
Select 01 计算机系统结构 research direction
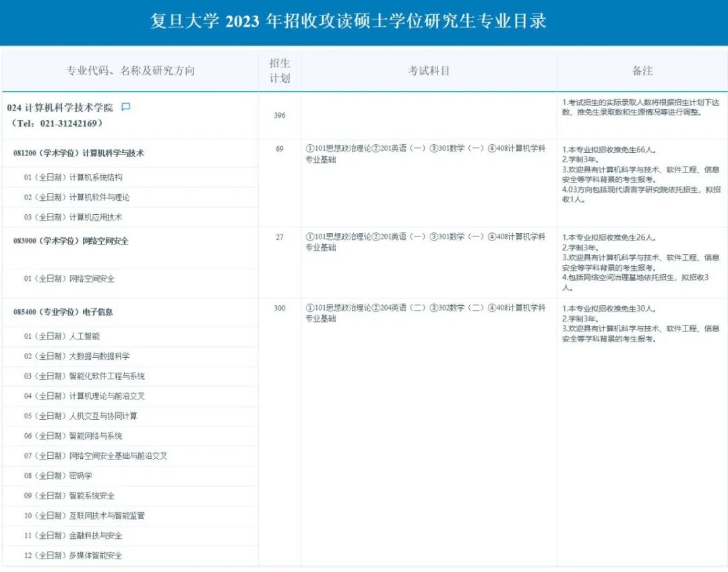click(x=73, y=177)
